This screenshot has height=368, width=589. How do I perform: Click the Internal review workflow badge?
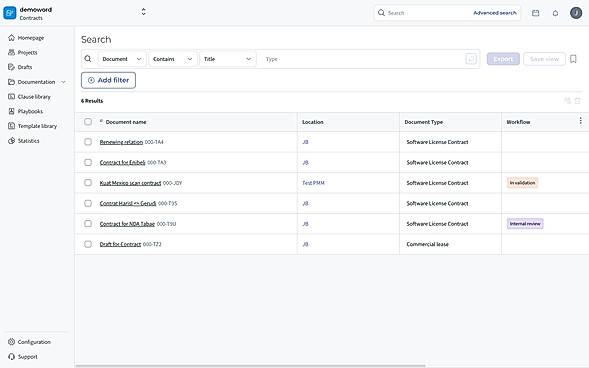[525, 224]
